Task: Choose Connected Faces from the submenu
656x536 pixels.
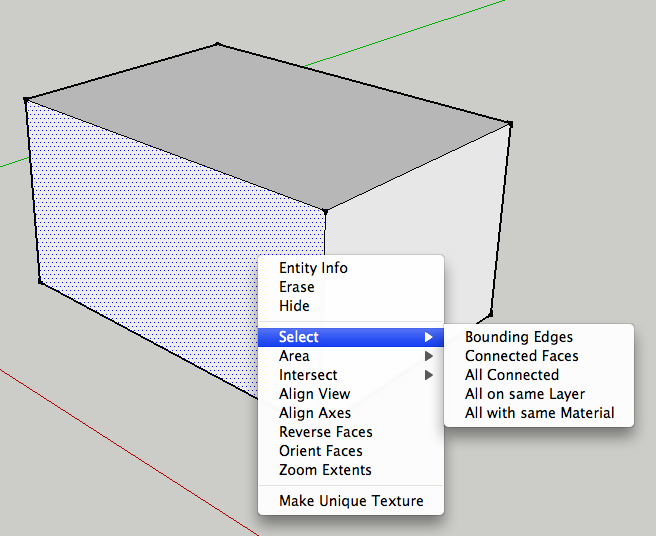Action: tap(521, 356)
